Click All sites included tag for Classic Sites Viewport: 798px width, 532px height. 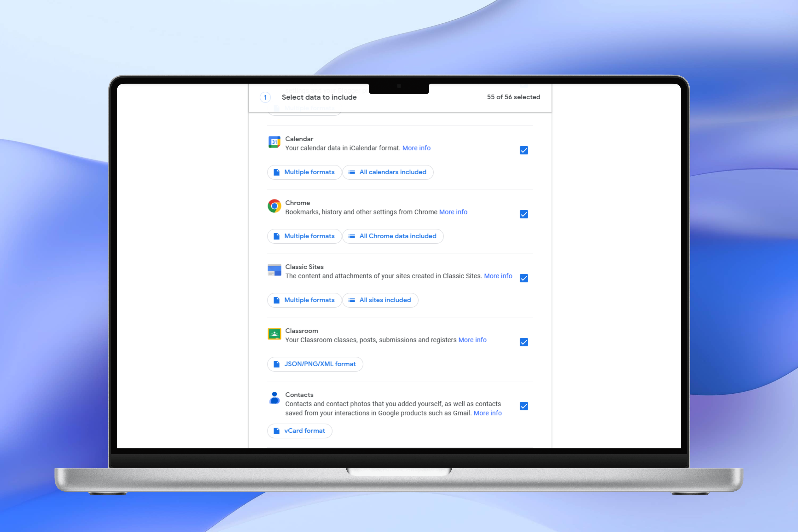pos(381,299)
